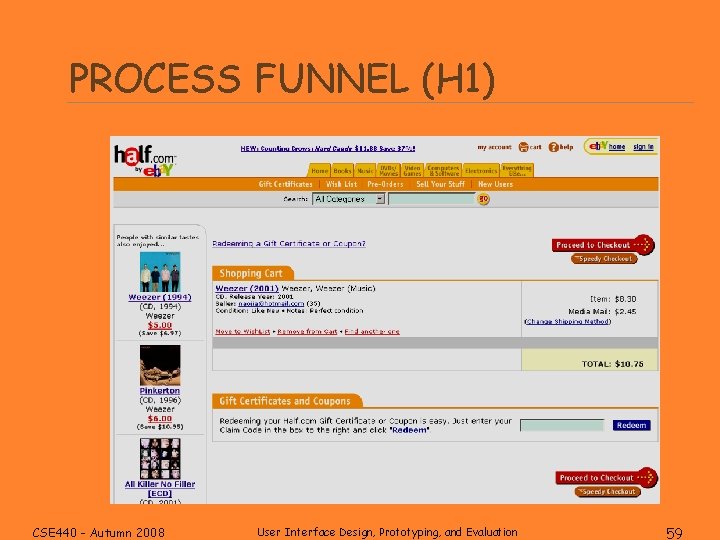Click the my account link

(494, 147)
